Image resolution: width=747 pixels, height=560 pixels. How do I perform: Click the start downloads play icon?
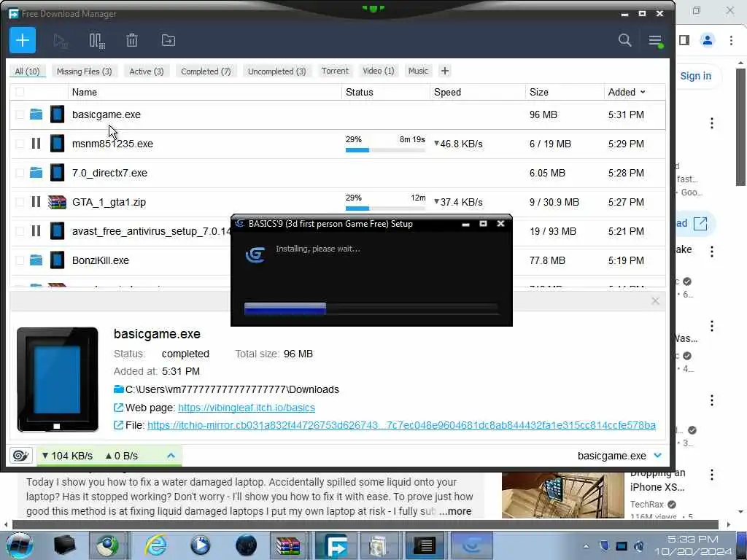60,41
